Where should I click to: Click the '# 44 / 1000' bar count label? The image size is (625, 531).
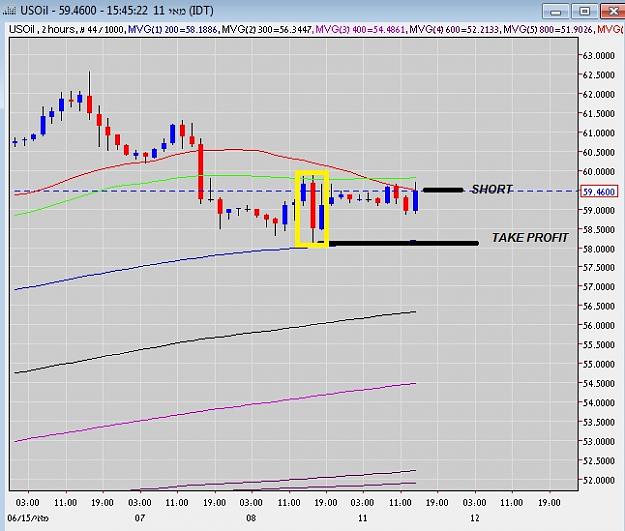tap(101, 30)
